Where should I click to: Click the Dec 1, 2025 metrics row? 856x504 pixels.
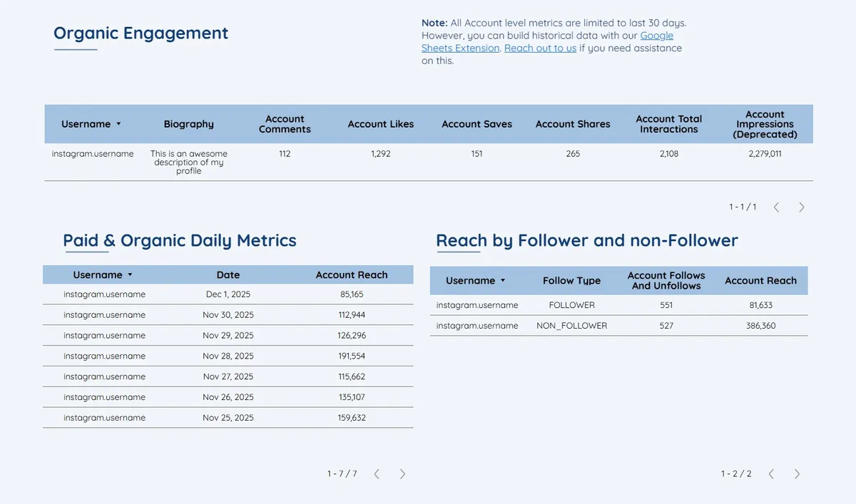(x=228, y=294)
